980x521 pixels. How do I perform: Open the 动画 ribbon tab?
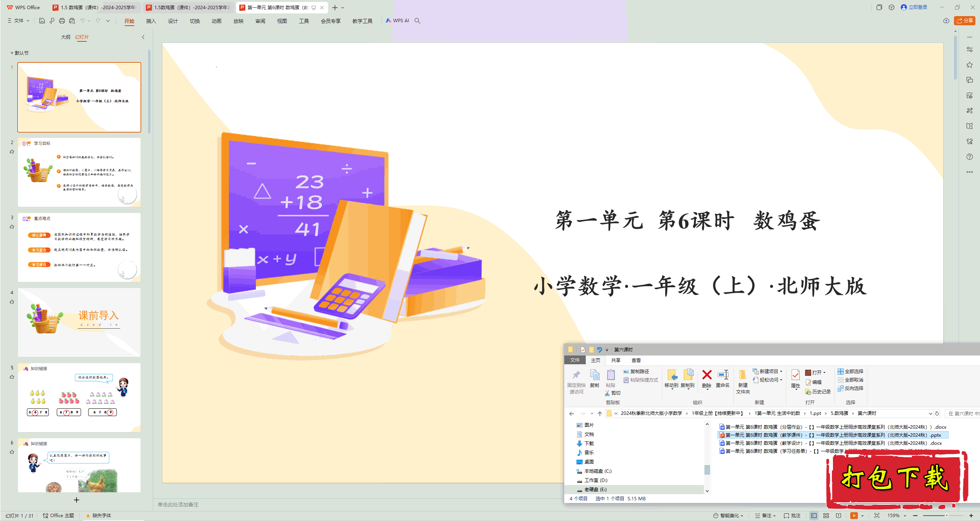(x=216, y=21)
